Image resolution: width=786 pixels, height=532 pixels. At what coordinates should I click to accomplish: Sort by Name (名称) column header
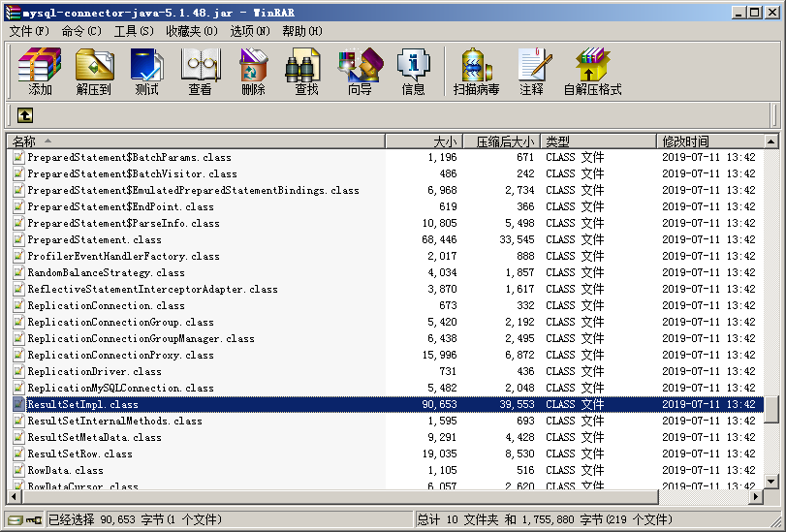click(x=196, y=141)
